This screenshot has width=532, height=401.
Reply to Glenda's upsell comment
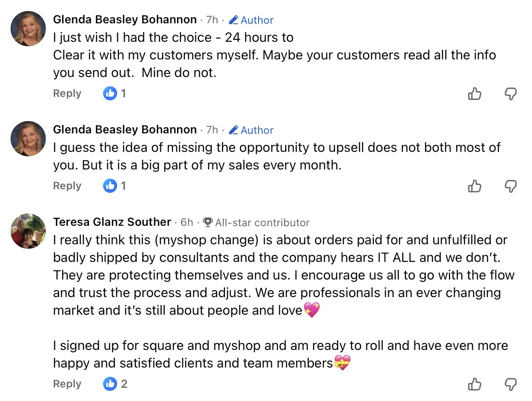(67, 186)
